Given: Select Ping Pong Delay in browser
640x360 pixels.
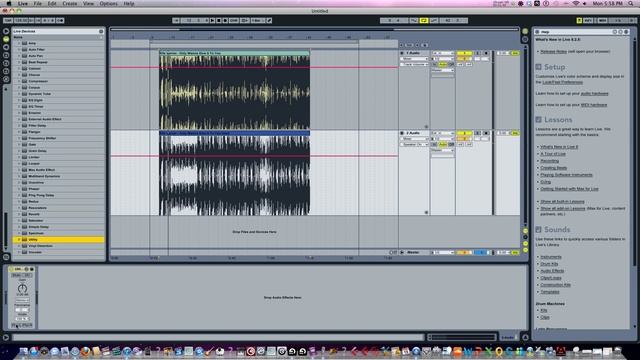Looking at the screenshot, I should click(59, 195).
